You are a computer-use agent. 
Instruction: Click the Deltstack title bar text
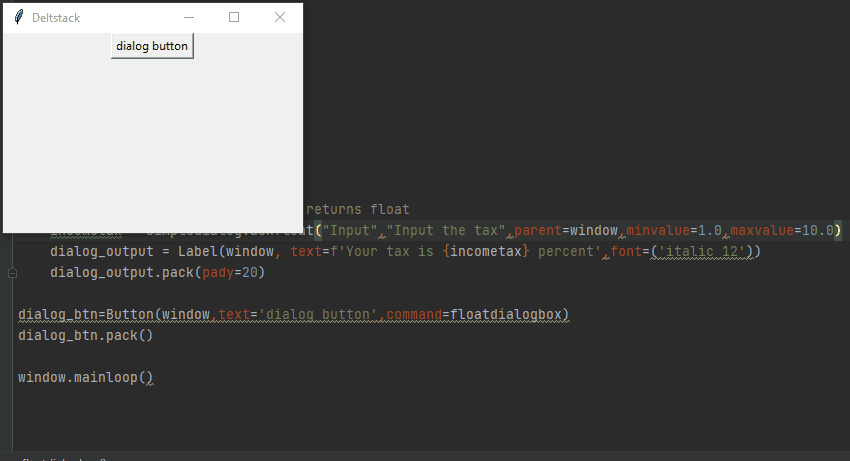tap(56, 18)
